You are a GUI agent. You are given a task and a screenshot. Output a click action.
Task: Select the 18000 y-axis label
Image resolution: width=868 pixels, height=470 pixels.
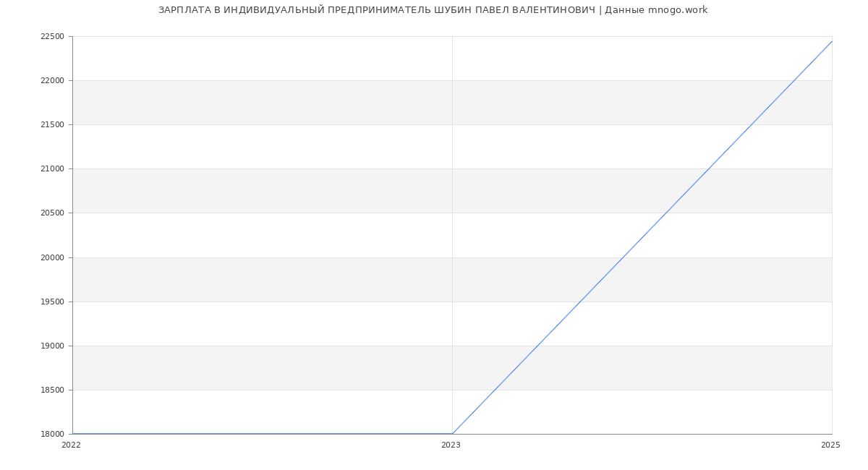coord(52,435)
